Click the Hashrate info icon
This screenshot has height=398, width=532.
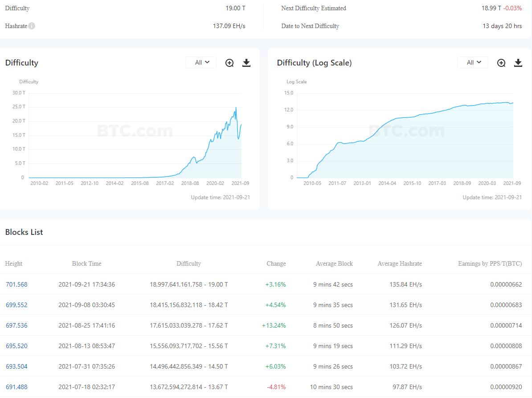point(32,26)
